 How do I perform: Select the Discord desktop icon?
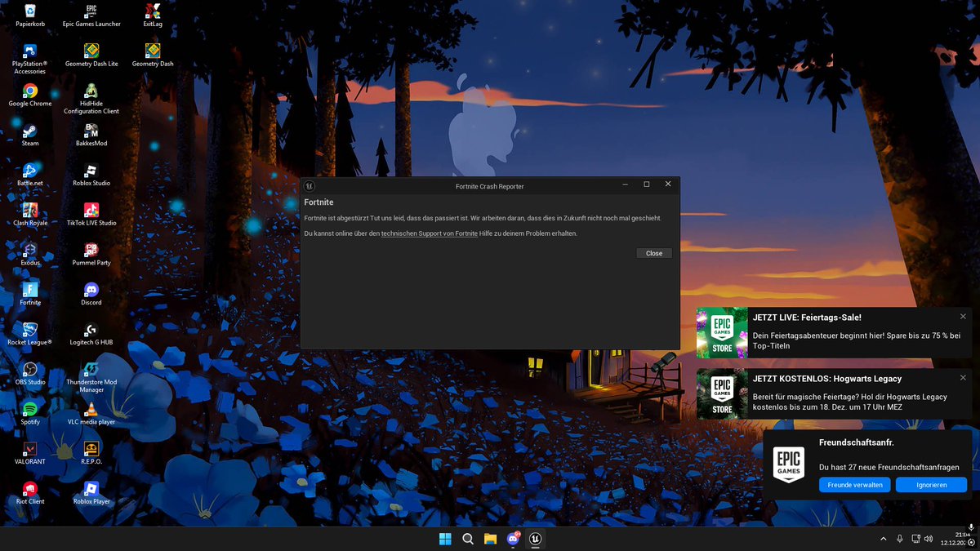(x=91, y=294)
